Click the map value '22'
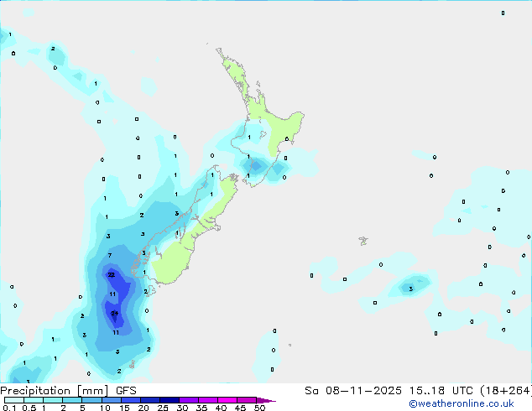 (x=112, y=274)
